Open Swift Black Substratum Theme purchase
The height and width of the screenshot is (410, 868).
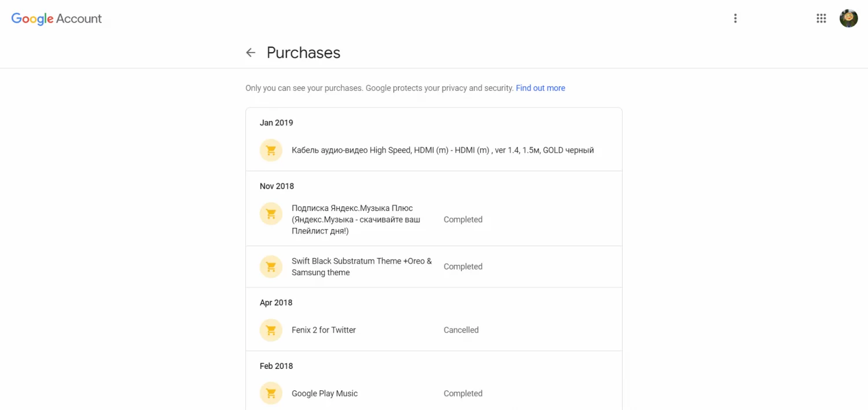[362, 267]
